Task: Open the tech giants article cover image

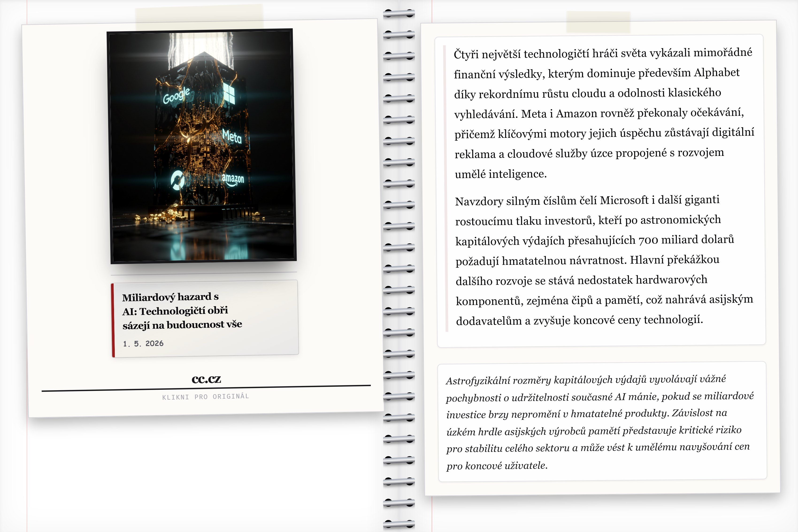Action: [x=202, y=146]
